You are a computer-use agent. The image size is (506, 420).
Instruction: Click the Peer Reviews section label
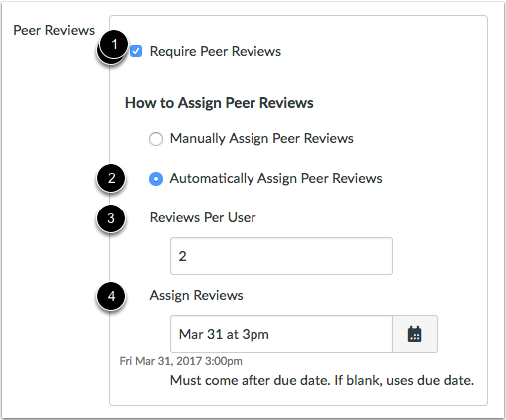(x=54, y=30)
